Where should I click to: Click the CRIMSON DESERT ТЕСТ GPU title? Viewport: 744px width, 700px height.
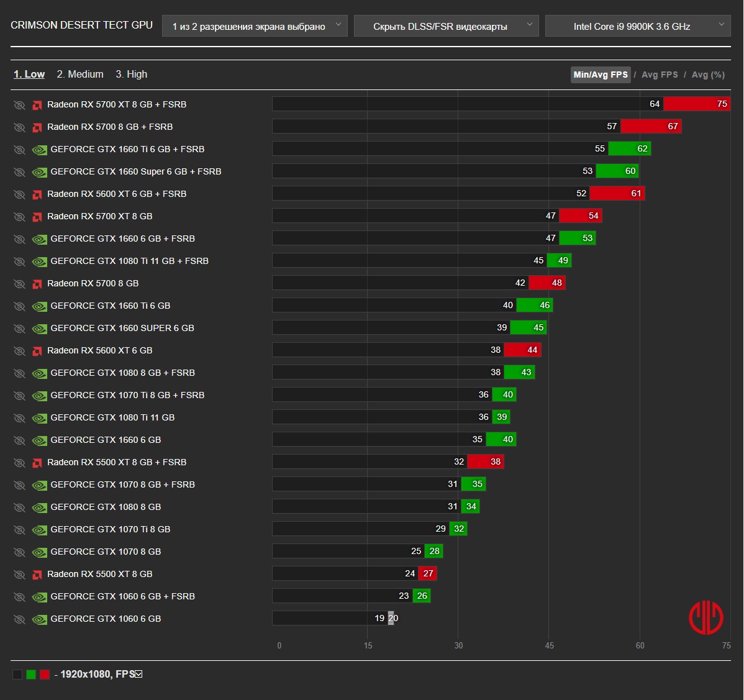[81, 25]
